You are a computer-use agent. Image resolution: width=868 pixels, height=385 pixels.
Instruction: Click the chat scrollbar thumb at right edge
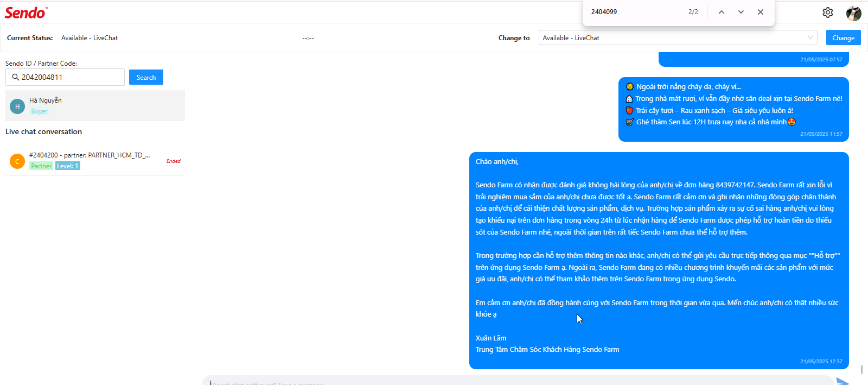pyautogui.click(x=861, y=369)
